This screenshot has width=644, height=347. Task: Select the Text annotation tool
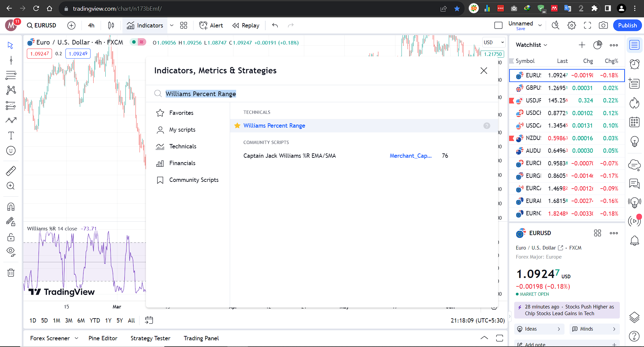coord(11,136)
